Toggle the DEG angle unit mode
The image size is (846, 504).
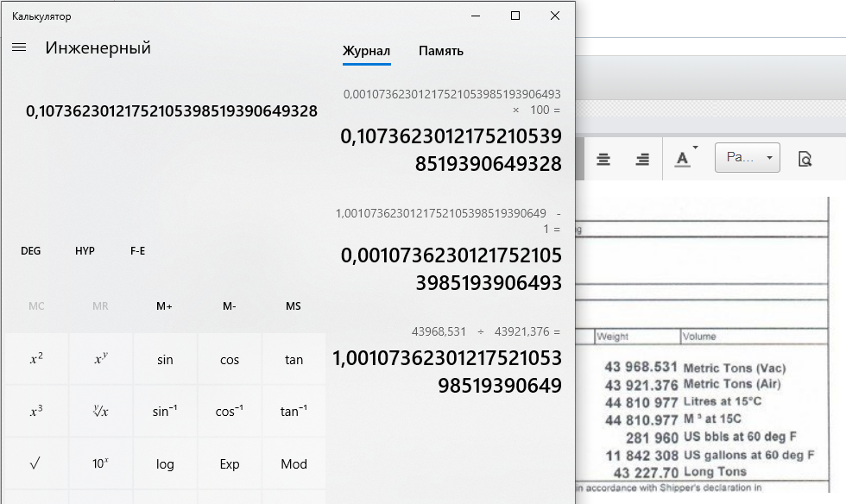[x=31, y=251]
